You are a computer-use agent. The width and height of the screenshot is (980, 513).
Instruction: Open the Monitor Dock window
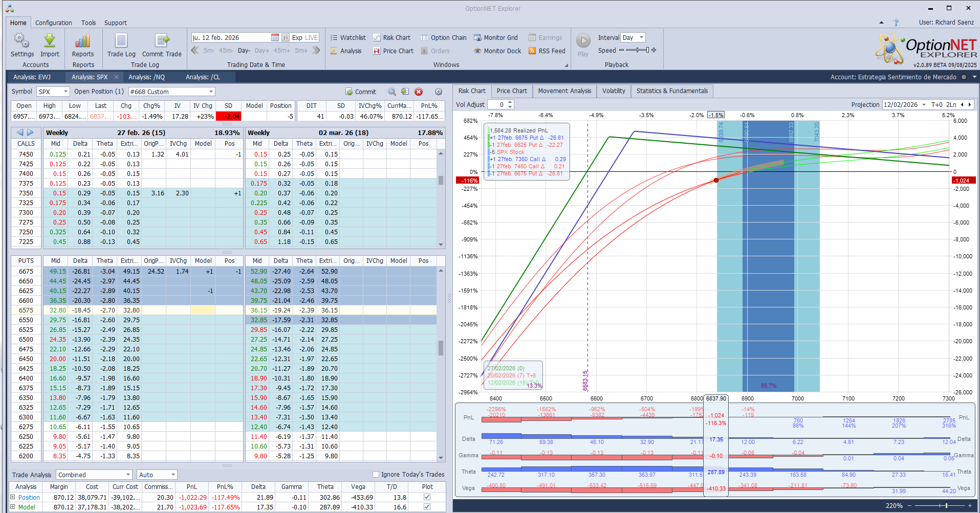497,51
